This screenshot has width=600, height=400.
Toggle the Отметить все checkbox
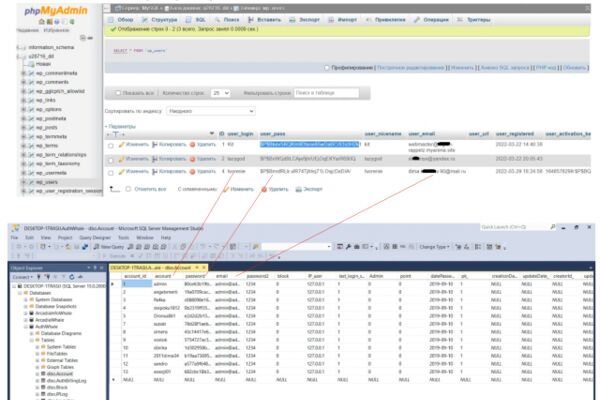(128, 189)
